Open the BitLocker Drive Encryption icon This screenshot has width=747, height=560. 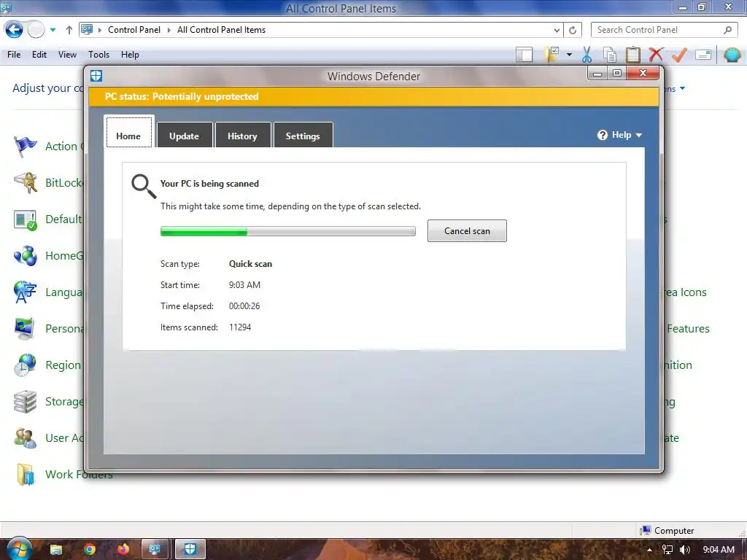[x=26, y=183]
